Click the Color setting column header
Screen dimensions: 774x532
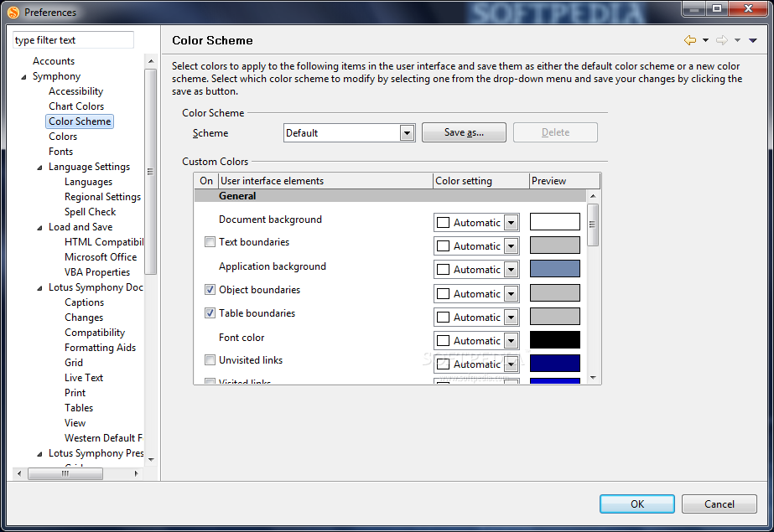coord(481,181)
